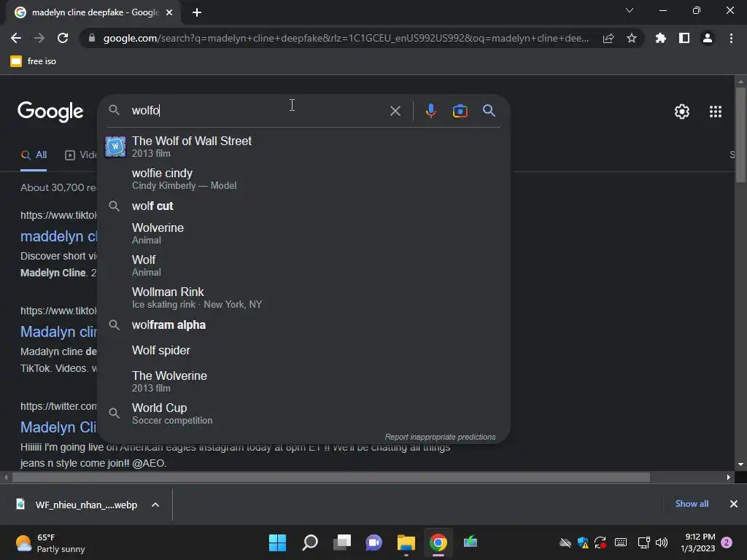This screenshot has width=747, height=560.
Task: Open the Windows Start menu
Action: click(277, 542)
